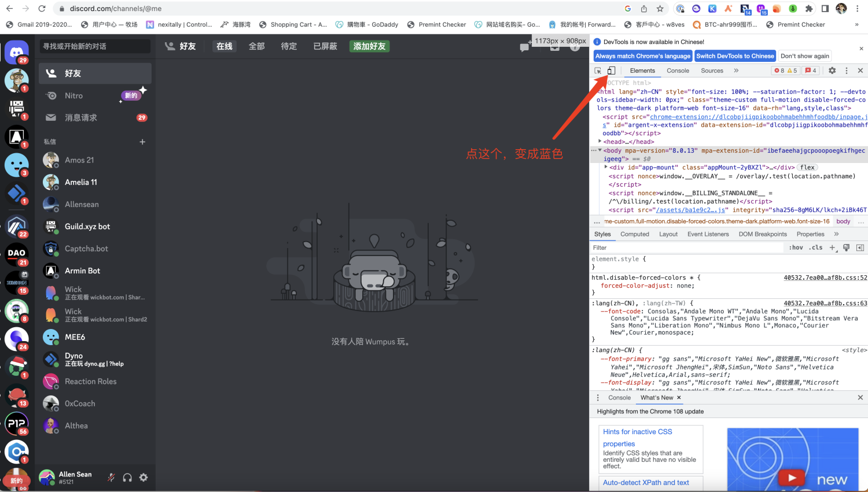Viewport: 868px width, 492px height.
Task: Play the What's New video thumbnail
Action: pyautogui.click(x=791, y=478)
